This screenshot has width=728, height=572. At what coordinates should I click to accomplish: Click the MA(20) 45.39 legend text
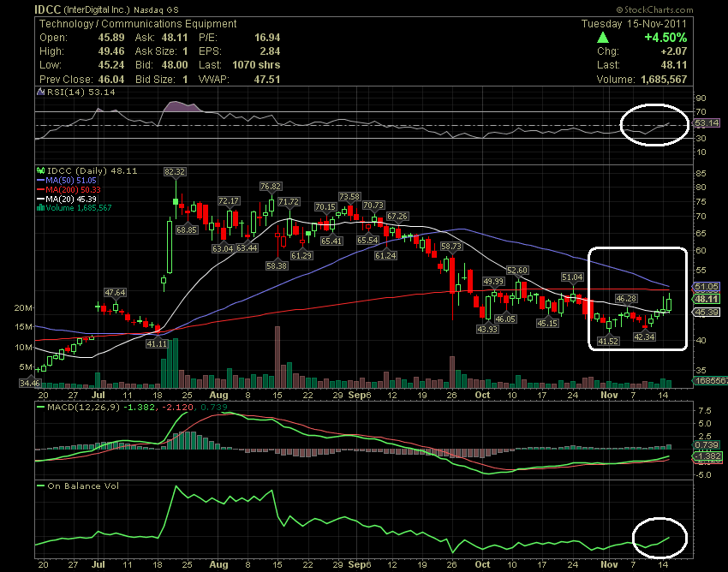point(71,200)
